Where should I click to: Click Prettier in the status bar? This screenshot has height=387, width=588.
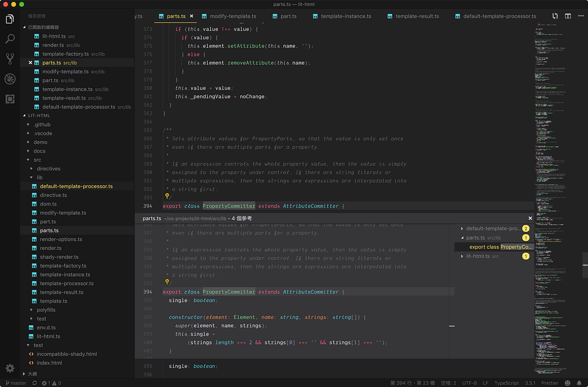point(549,383)
